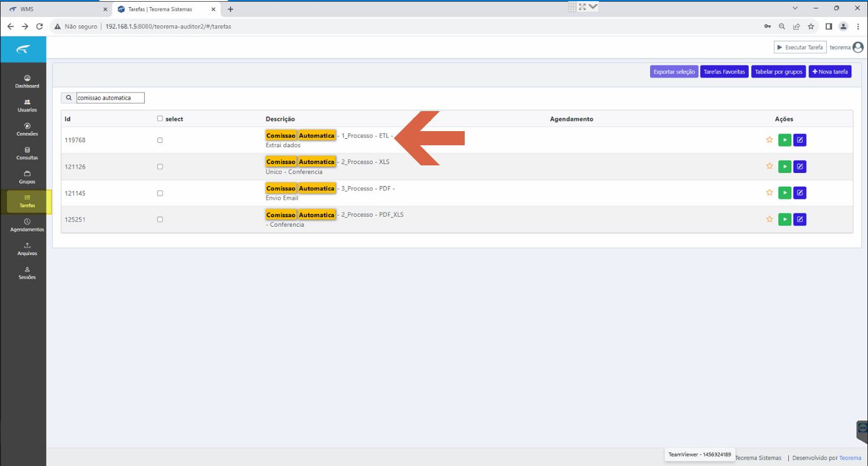Toggle the select-all checkbox in header
This screenshot has width=868, height=466.
pyautogui.click(x=160, y=119)
